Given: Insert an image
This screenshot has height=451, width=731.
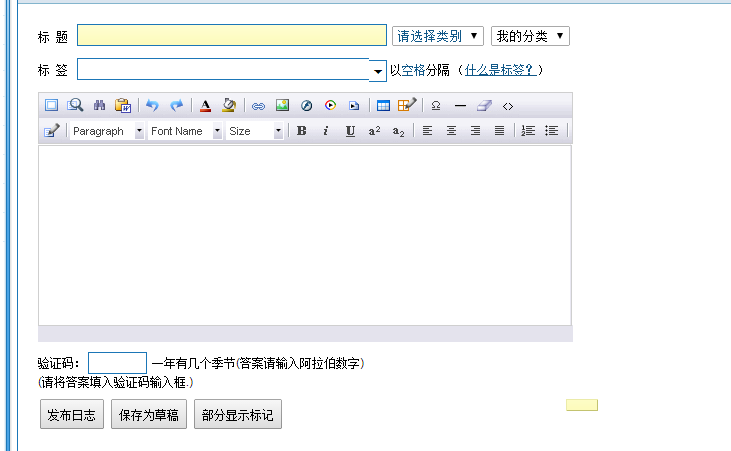Looking at the screenshot, I should click(283, 105).
